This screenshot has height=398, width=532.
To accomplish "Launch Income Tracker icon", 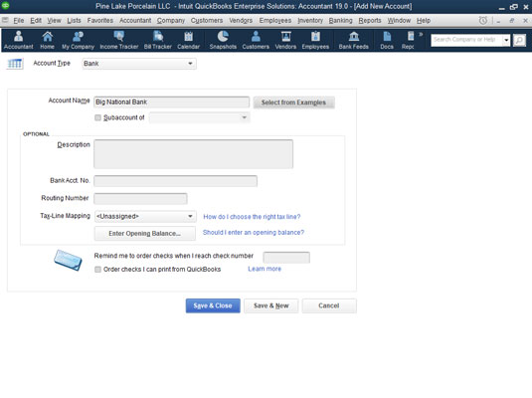I will tap(118, 40).
